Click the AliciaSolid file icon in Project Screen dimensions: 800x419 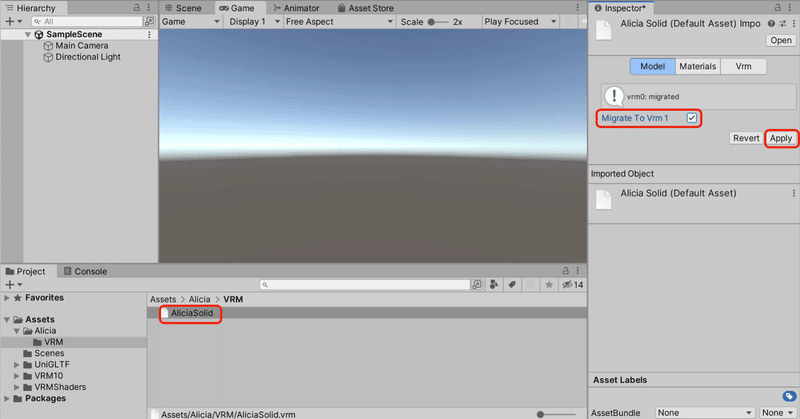pyautogui.click(x=165, y=313)
